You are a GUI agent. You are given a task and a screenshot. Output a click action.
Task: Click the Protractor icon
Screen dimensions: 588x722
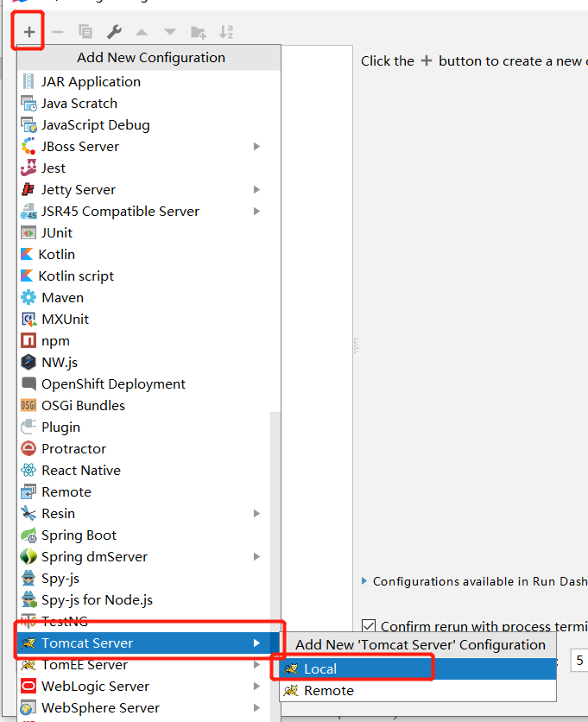pyautogui.click(x=28, y=448)
